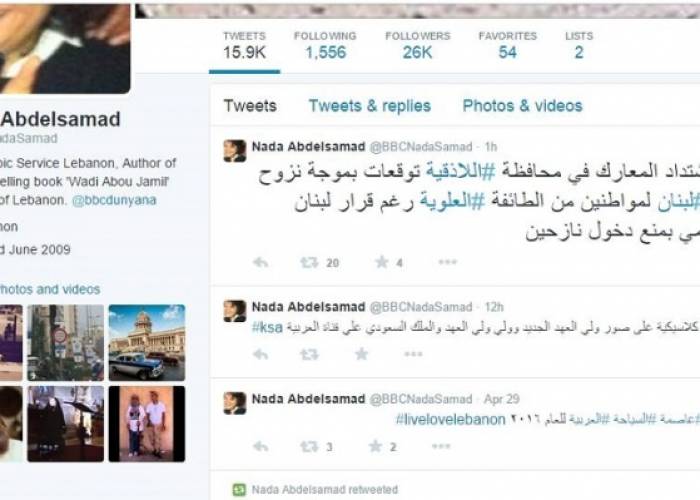Image resolution: width=700 pixels, height=500 pixels.
Task: Open the Havana capitol and car photo thumbnail
Action: [x=147, y=342]
